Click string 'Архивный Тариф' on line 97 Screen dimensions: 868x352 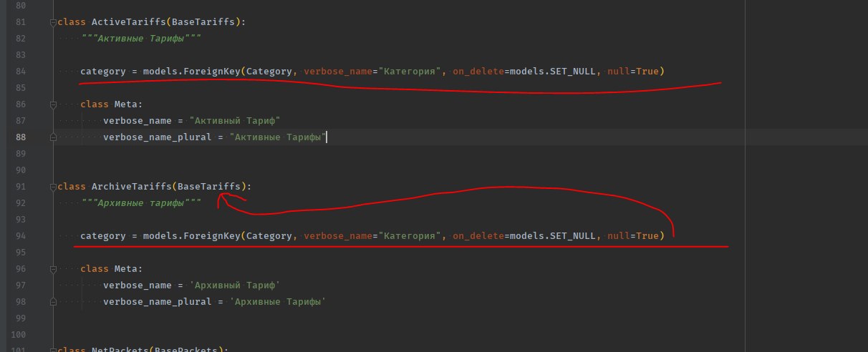[235, 285]
